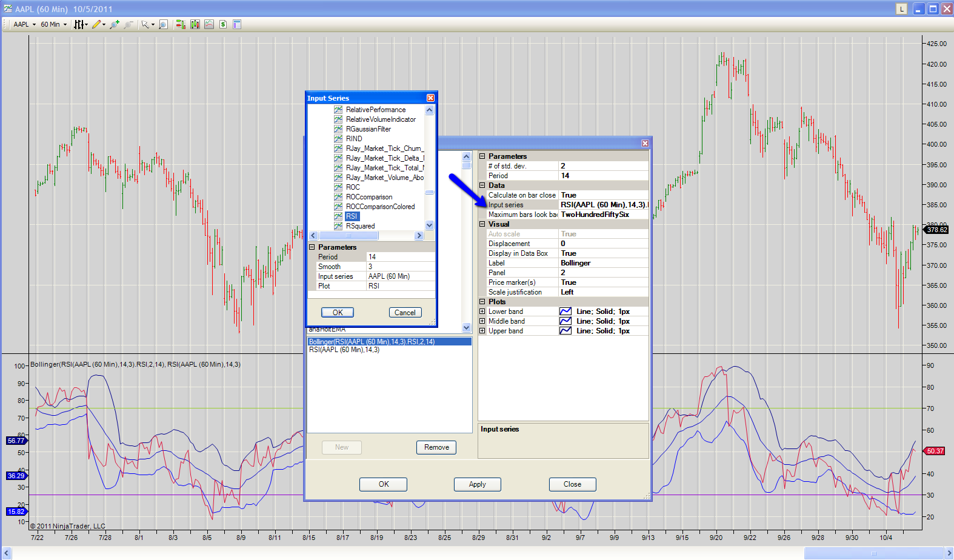Click the zoom in magnifier icon
Image resolution: width=954 pixels, height=560 pixels.
click(114, 24)
